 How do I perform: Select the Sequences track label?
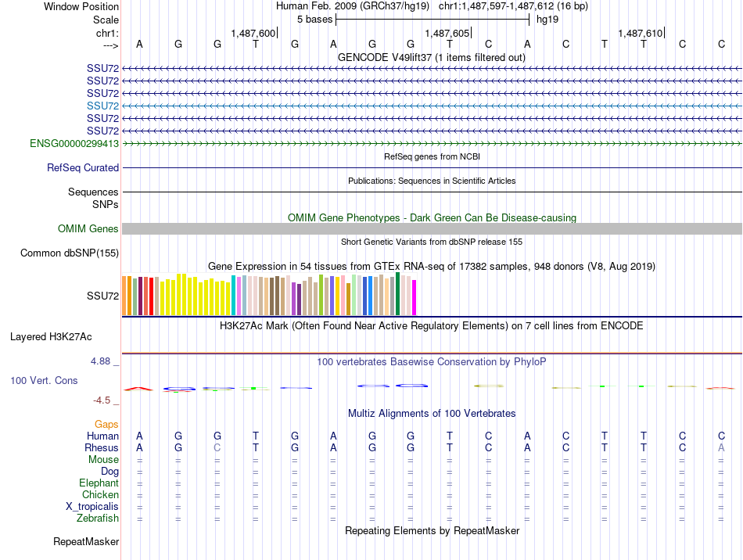93,192
